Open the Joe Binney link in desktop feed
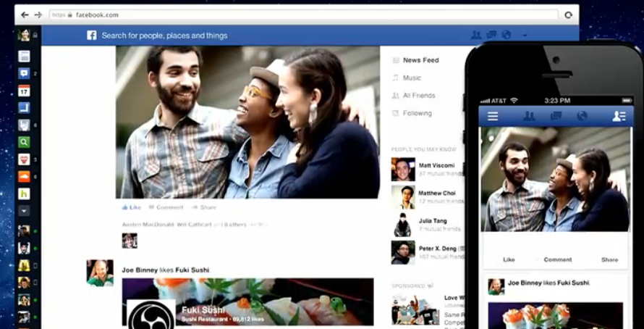 tap(140, 270)
